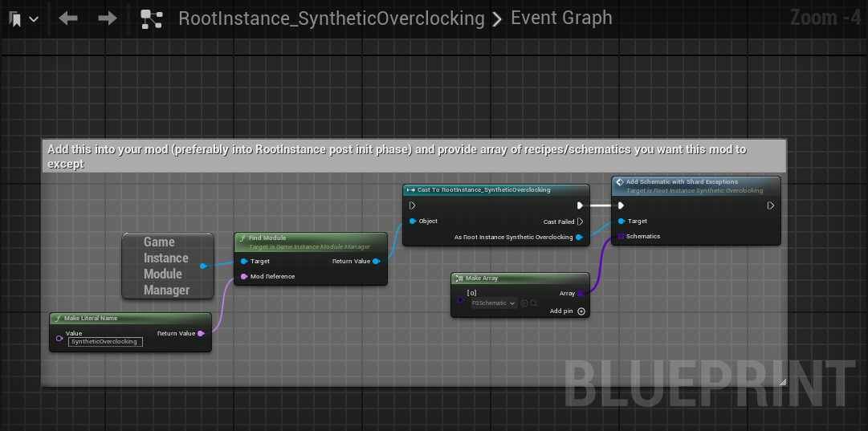Image resolution: width=868 pixels, height=431 pixels.
Task: Click As Root Instance Synthetic Overclocking pin
Action: [x=579, y=238]
